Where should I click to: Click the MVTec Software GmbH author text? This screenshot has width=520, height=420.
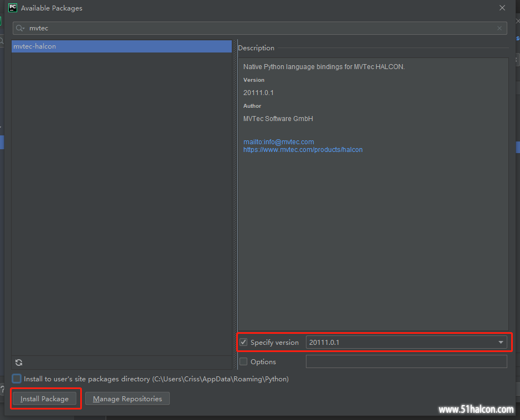[278, 119]
